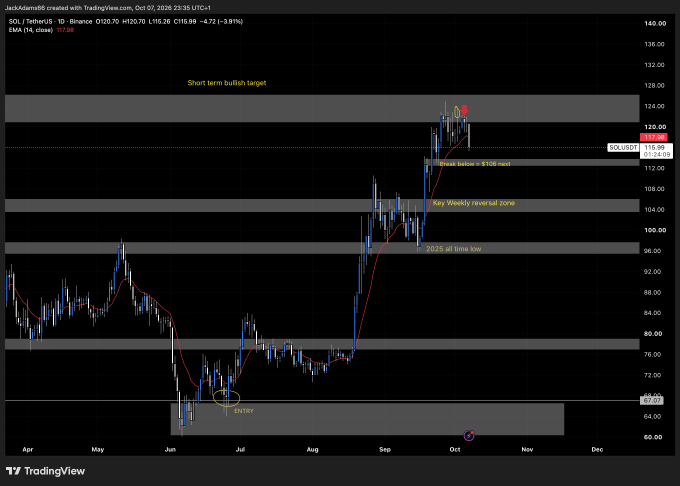Click the Oct label on time axis
Image resolution: width=680 pixels, height=486 pixels.
(455, 450)
